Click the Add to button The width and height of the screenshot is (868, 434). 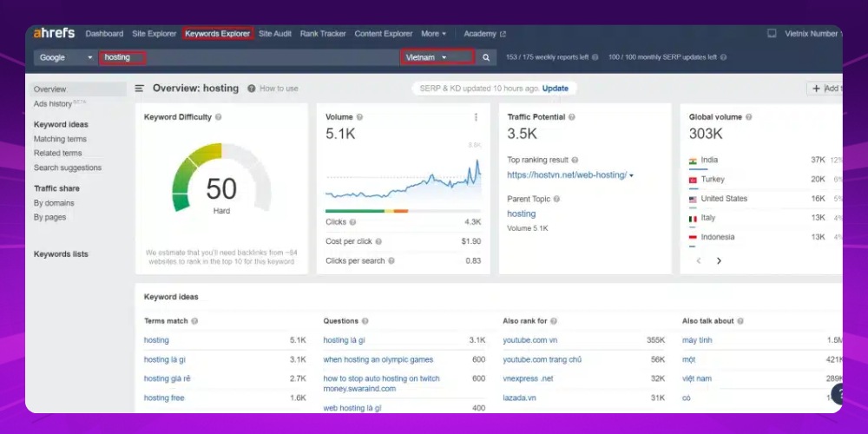coord(825,89)
